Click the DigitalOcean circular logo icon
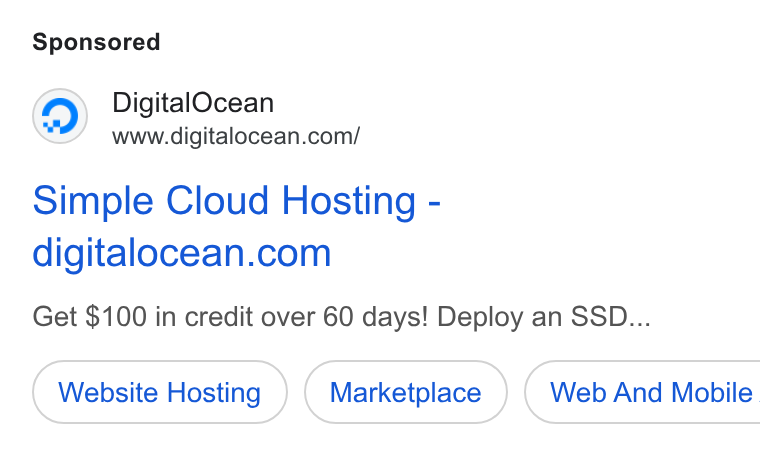 tap(60, 116)
